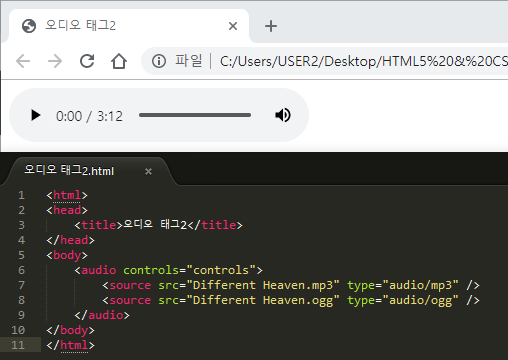The image size is (508, 360).
Task: Click the audio time display 0:00 / 3:12
Action: tap(89, 116)
